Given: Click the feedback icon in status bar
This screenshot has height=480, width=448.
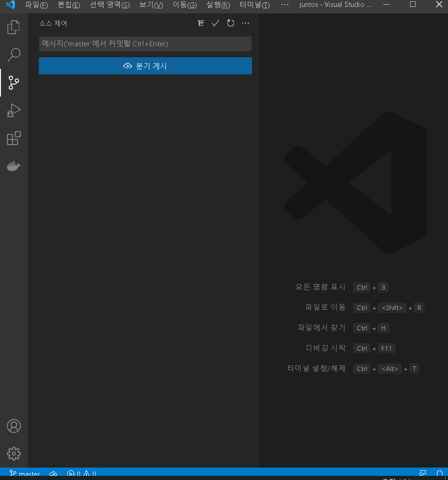Looking at the screenshot, I should pos(423,473).
